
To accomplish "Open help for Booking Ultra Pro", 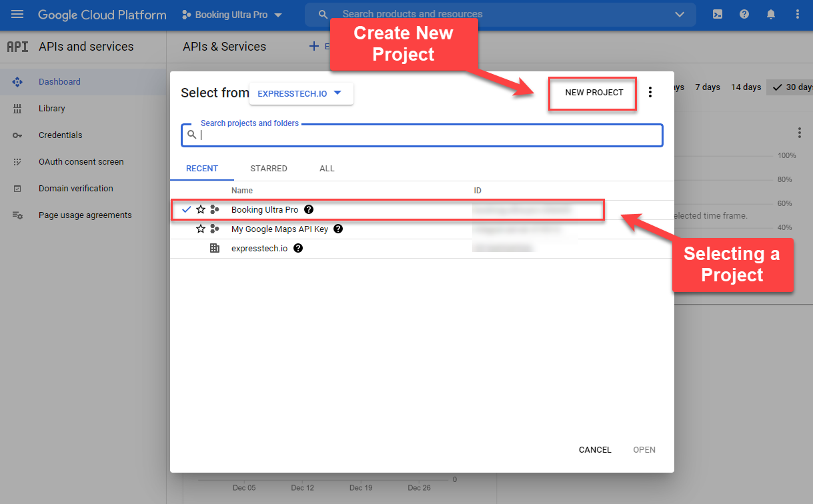I will pyautogui.click(x=309, y=209).
